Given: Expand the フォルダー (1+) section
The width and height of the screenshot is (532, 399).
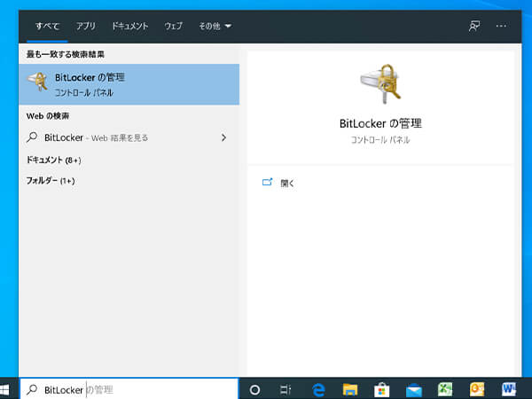Looking at the screenshot, I should [51, 181].
